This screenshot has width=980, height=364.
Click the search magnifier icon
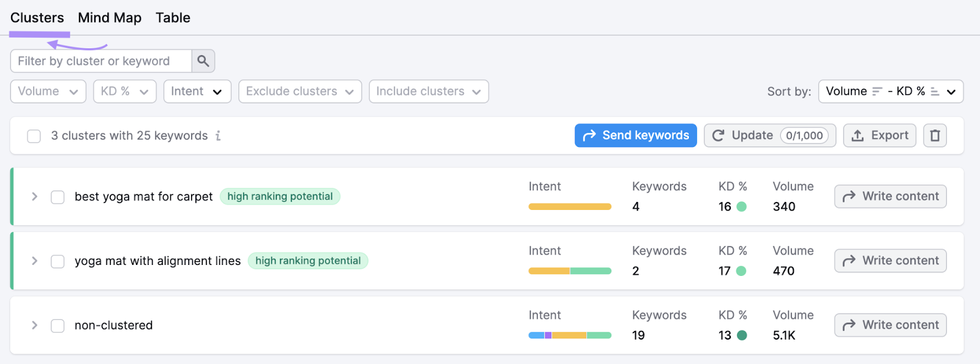[x=203, y=61]
